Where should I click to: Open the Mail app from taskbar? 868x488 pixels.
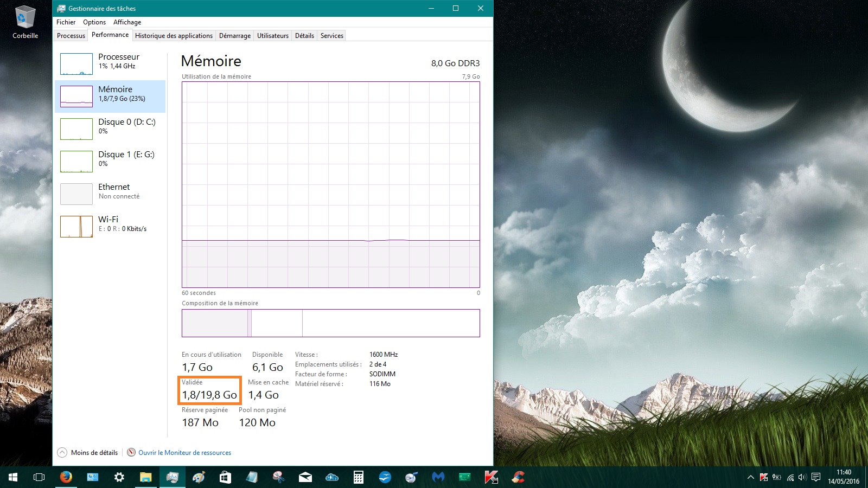305,477
